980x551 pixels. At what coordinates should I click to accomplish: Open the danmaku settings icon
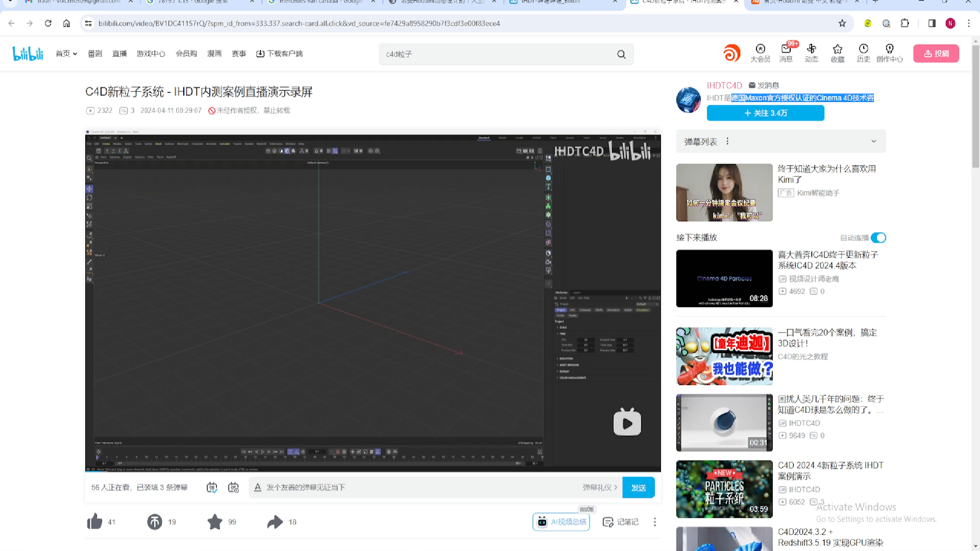point(233,487)
